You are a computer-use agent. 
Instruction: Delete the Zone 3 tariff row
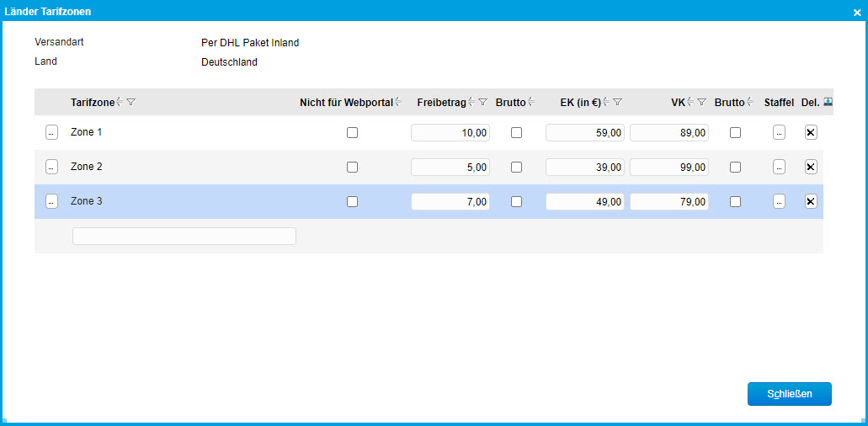point(811,201)
